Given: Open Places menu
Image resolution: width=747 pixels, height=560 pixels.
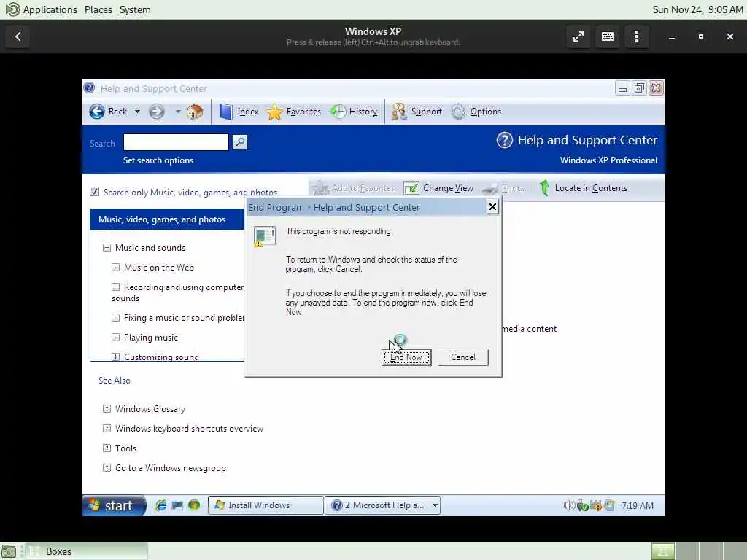Looking at the screenshot, I should (x=98, y=9).
